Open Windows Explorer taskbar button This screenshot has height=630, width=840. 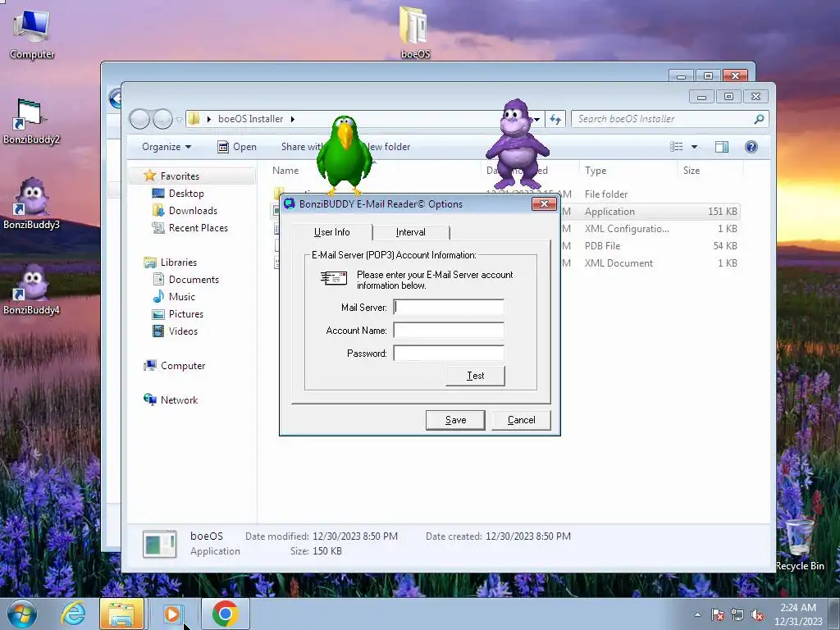click(x=121, y=614)
